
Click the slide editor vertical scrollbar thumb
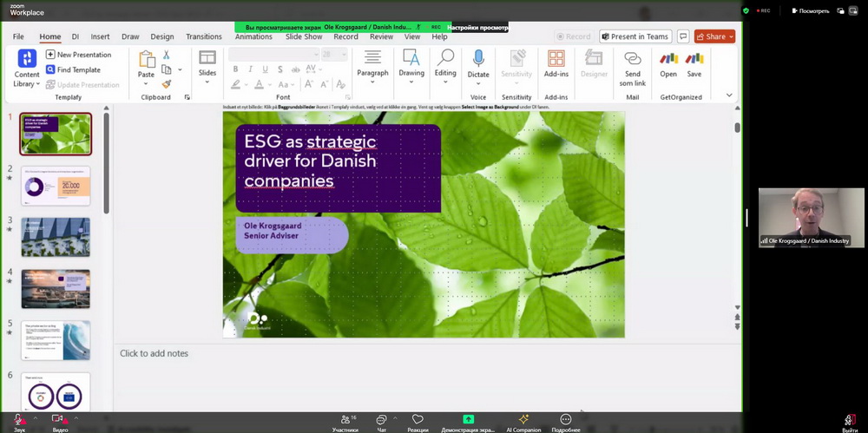(737, 128)
